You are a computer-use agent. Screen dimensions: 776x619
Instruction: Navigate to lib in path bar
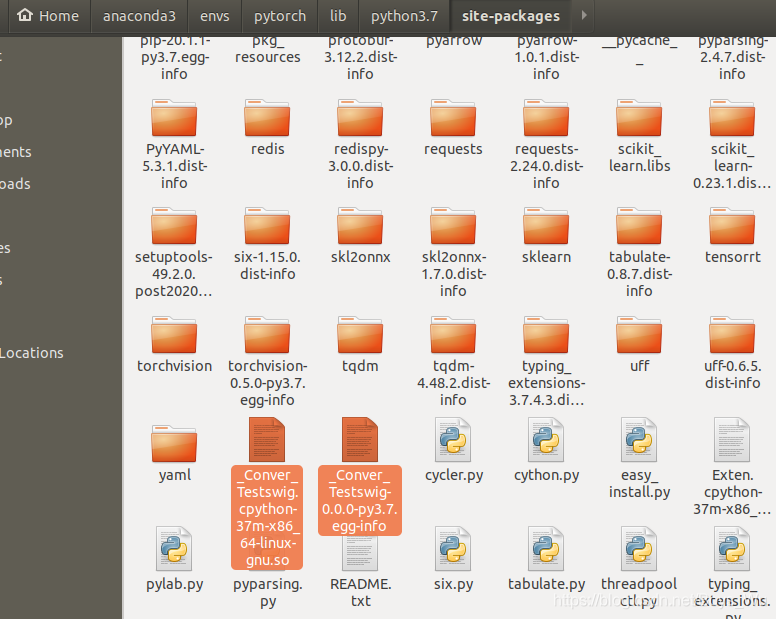[x=339, y=16]
